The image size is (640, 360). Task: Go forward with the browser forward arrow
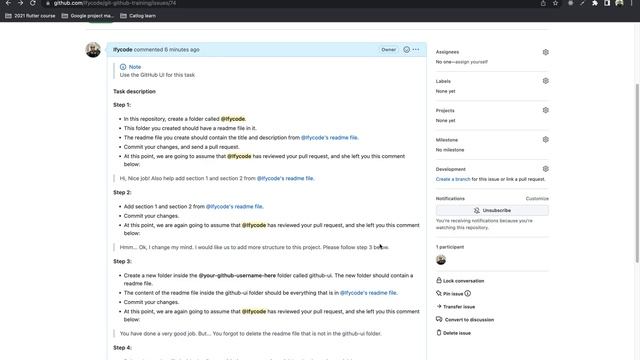(x=20, y=3)
